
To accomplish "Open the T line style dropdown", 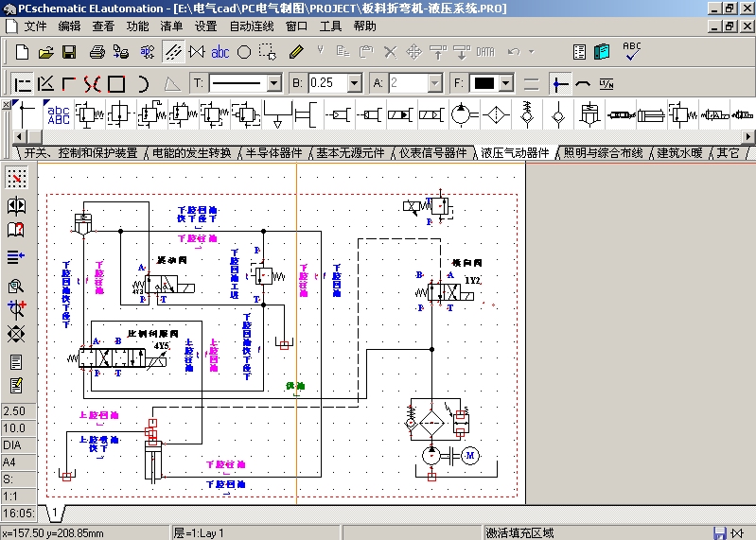I will coord(273,83).
